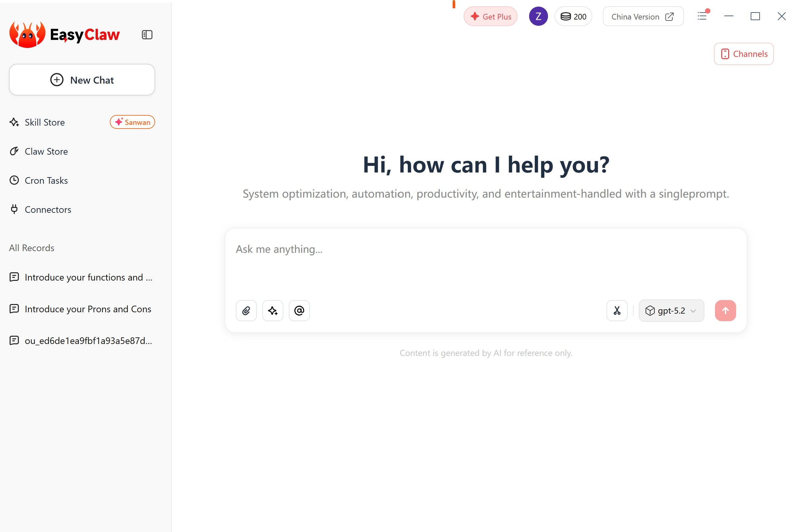This screenshot has height=532, width=795.
Task: Open the @ mention selector
Action: pyautogui.click(x=299, y=311)
